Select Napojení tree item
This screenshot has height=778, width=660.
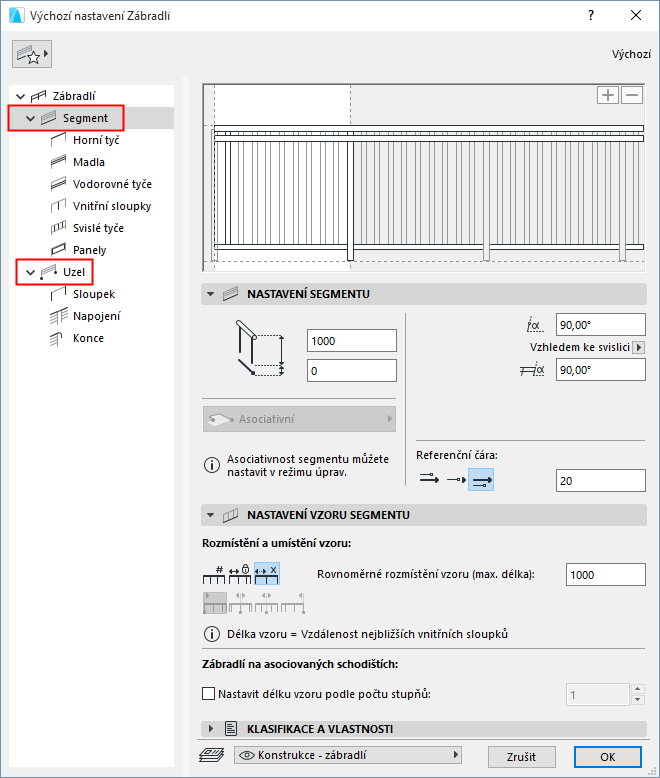(x=96, y=316)
